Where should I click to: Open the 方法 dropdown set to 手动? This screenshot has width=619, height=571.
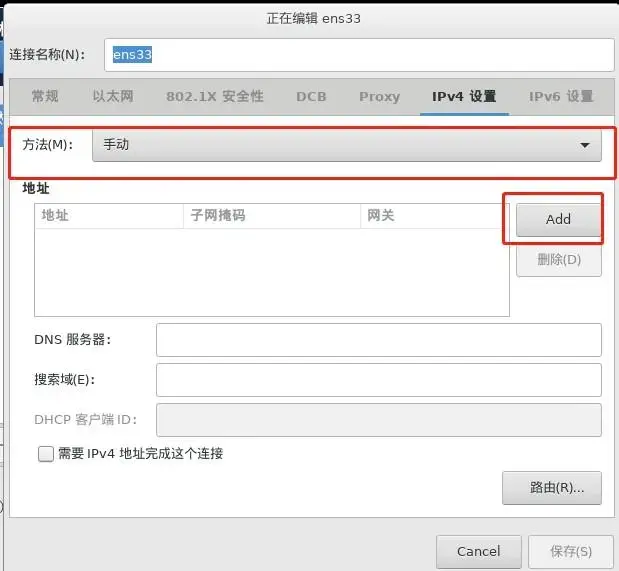347,145
